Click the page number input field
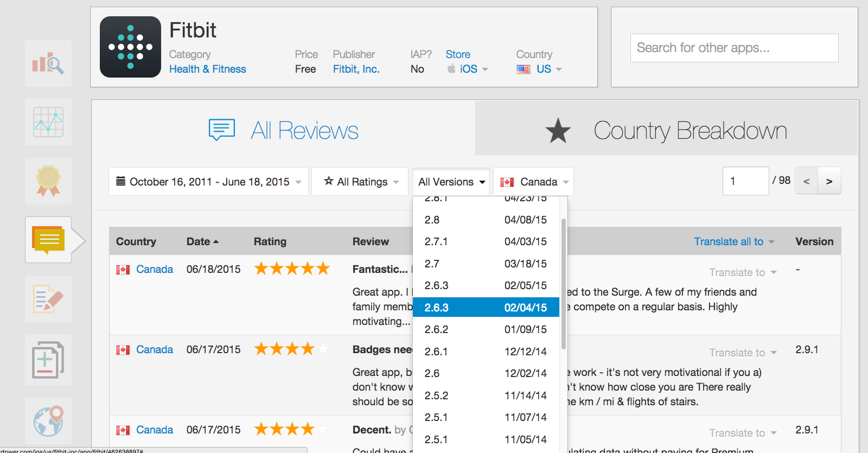The height and width of the screenshot is (453, 868). click(746, 181)
